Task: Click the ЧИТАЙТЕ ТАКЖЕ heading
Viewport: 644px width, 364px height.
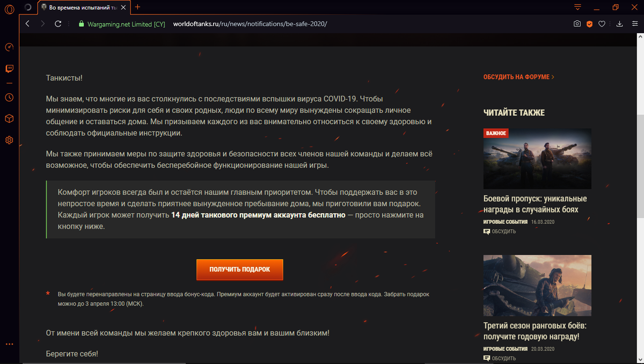Action: coord(514,113)
